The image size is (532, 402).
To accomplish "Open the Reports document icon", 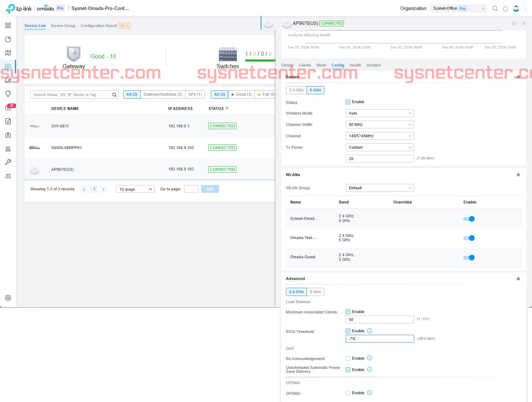I will pos(8,121).
